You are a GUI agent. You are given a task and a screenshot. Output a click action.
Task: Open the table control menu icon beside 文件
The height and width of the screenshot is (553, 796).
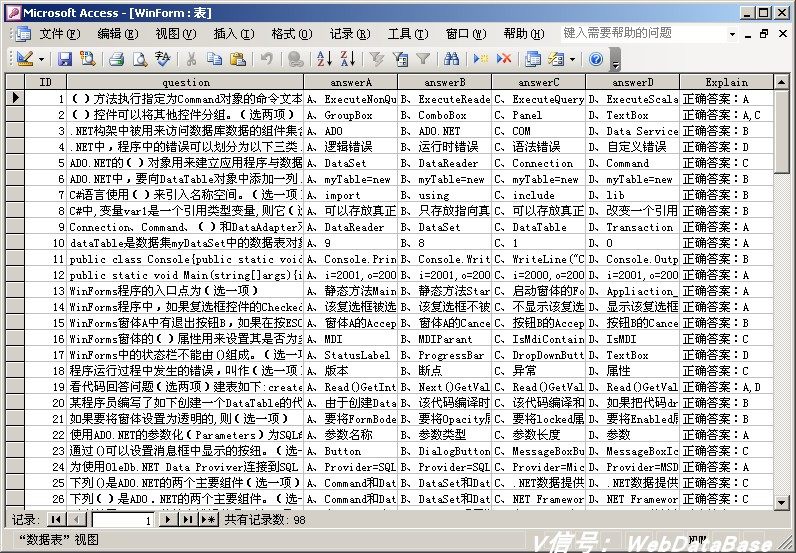pos(22,34)
